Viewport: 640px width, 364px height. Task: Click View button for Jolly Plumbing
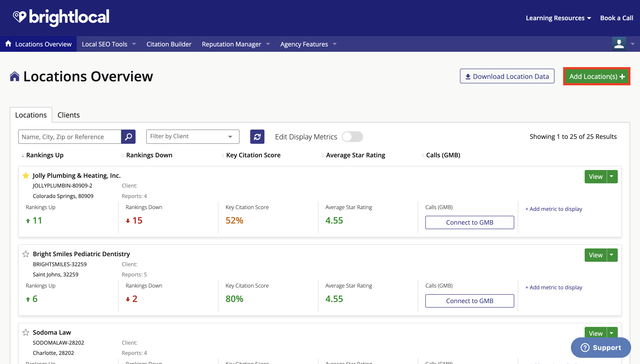click(x=596, y=176)
